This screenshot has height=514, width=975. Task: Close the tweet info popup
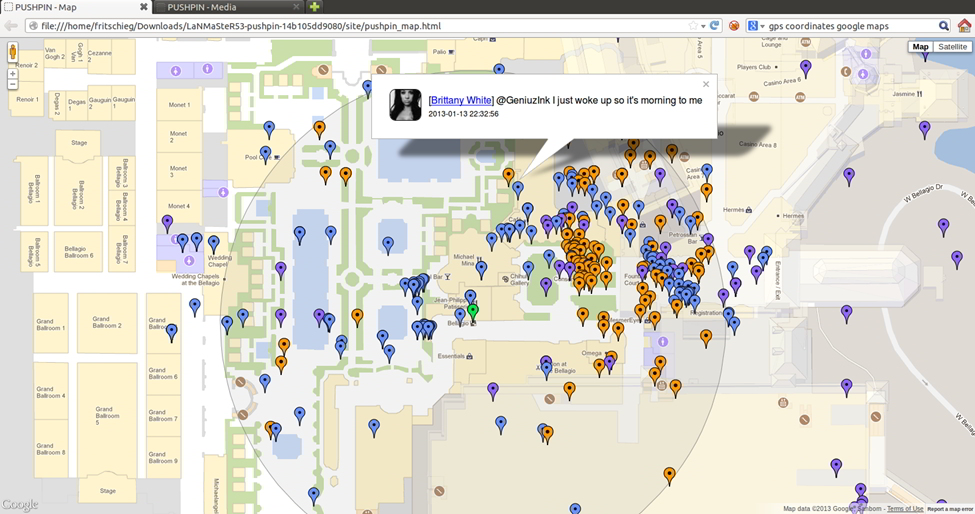(x=706, y=84)
